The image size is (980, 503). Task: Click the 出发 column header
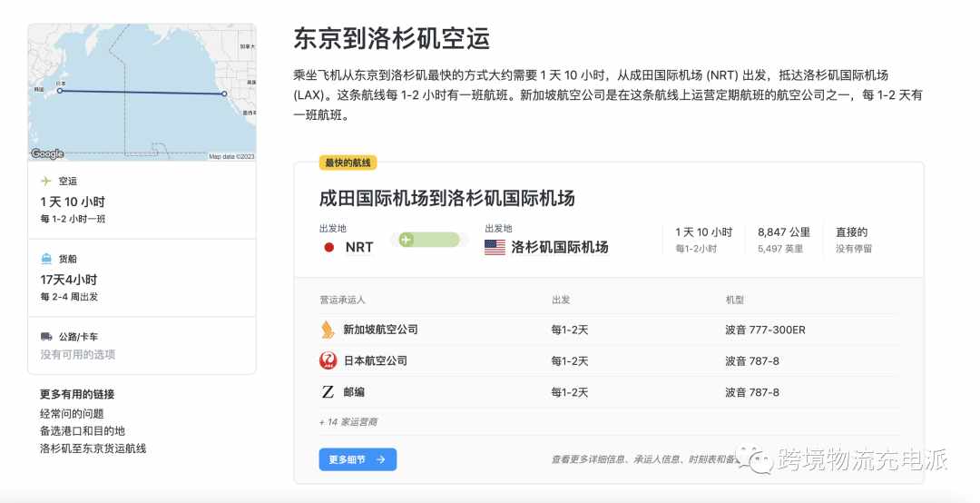click(561, 300)
